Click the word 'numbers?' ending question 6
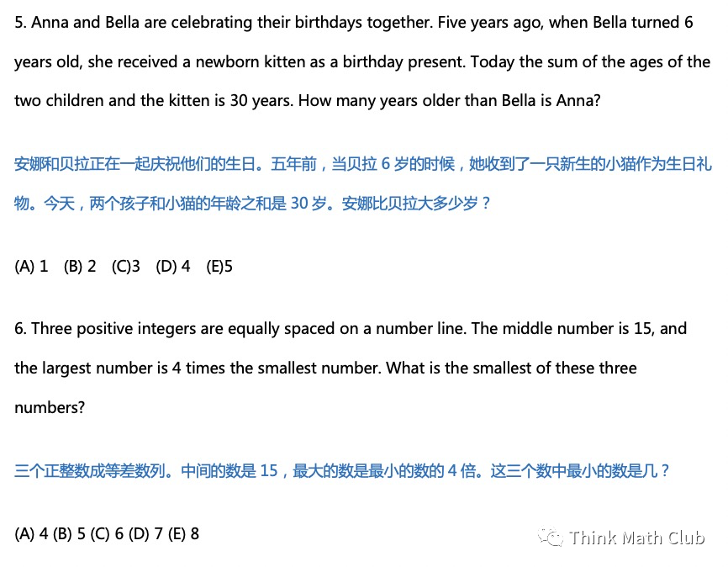Image resolution: width=728 pixels, height=567 pixels. pyautogui.click(x=50, y=408)
